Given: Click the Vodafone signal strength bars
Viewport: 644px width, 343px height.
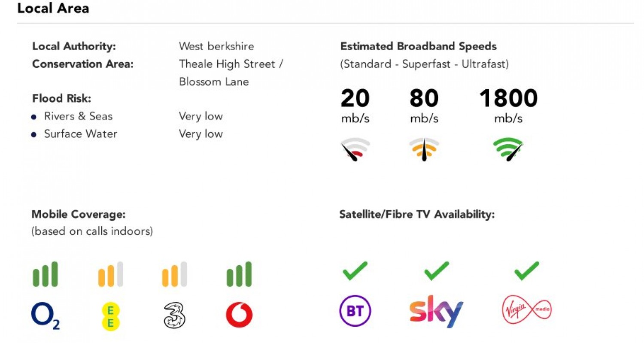Looking at the screenshot, I should coord(239,274).
